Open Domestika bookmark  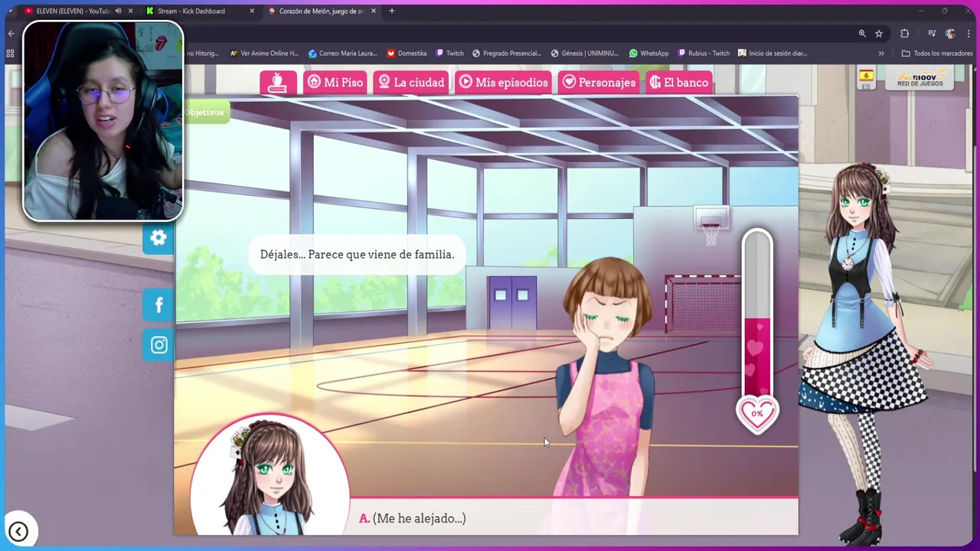click(407, 53)
